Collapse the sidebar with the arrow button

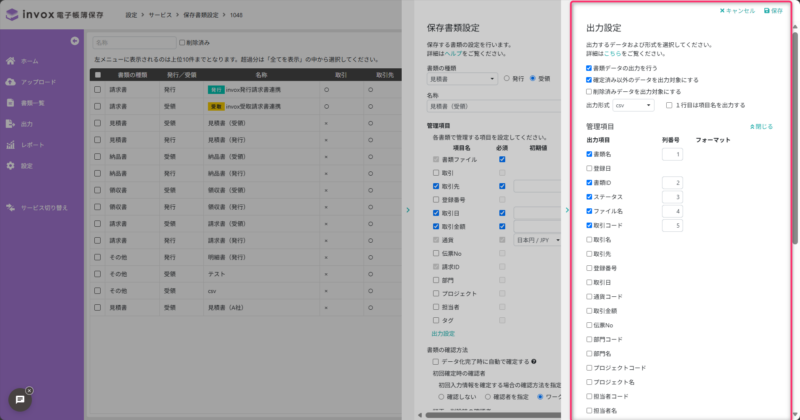[74, 41]
